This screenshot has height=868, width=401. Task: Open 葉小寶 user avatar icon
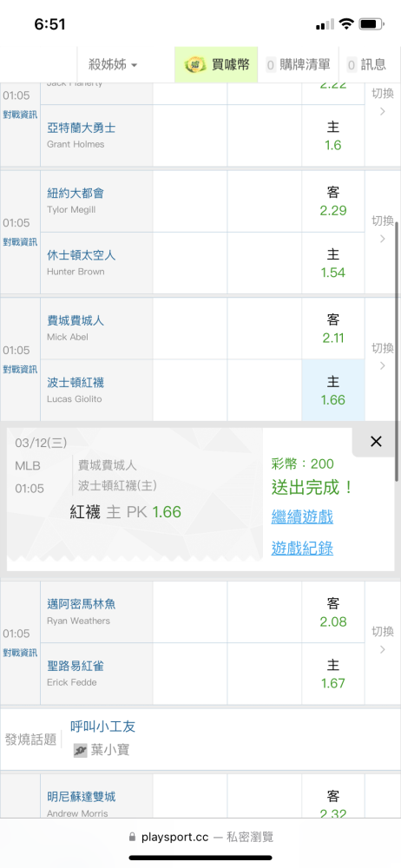point(81,751)
